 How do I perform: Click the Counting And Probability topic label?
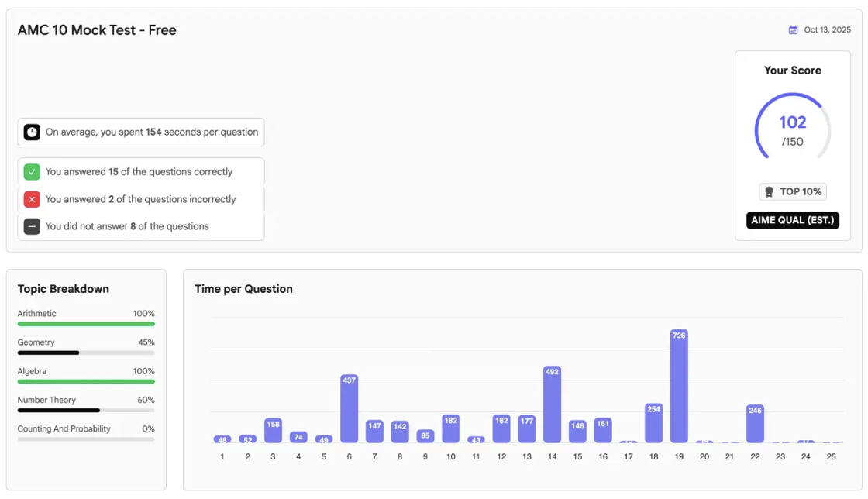pyautogui.click(x=64, y=428)
